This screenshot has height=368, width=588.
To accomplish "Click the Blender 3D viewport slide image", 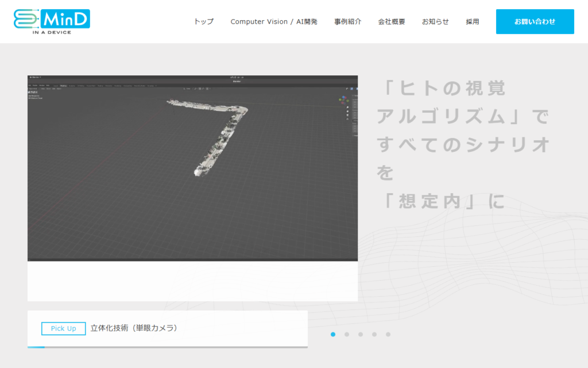I will [x=192, y=168].
